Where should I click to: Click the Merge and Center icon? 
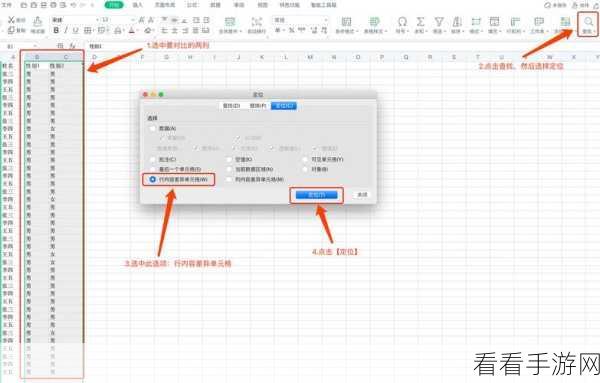coord(230,21)
